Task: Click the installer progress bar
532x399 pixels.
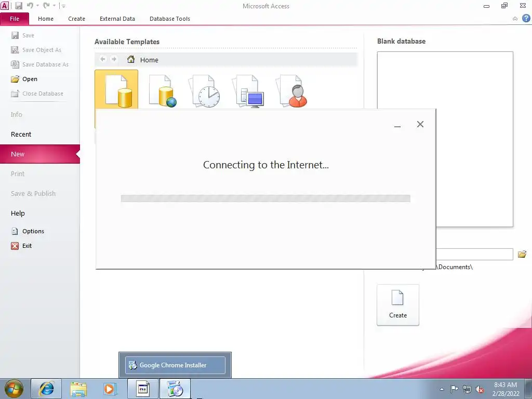Action: (x=265, y=198)
